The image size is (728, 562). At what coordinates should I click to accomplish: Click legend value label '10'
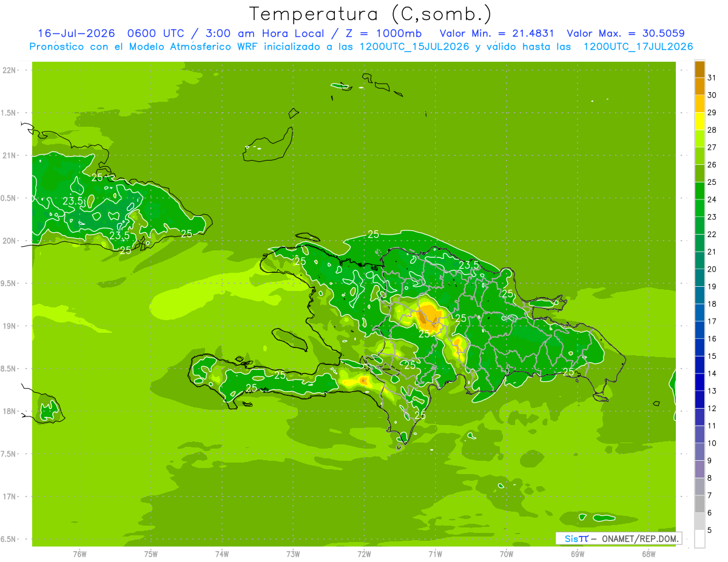coord(712,443)
